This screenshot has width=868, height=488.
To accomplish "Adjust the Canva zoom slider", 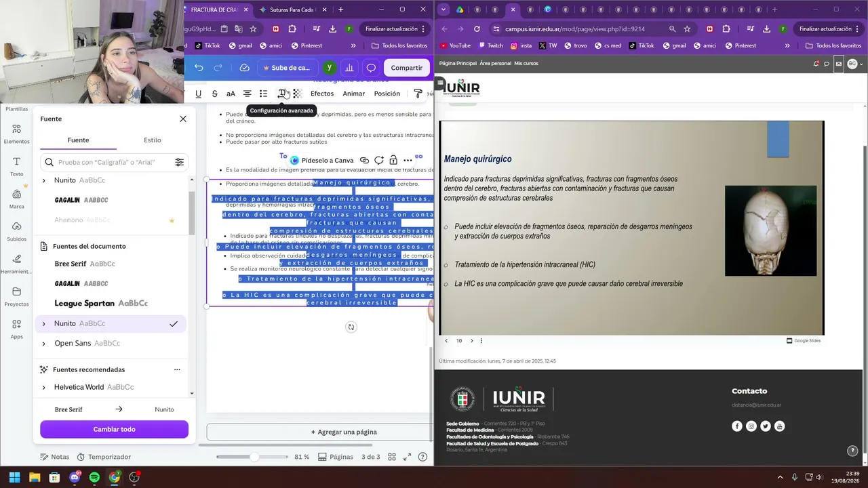I will click(x=254, y=457).
